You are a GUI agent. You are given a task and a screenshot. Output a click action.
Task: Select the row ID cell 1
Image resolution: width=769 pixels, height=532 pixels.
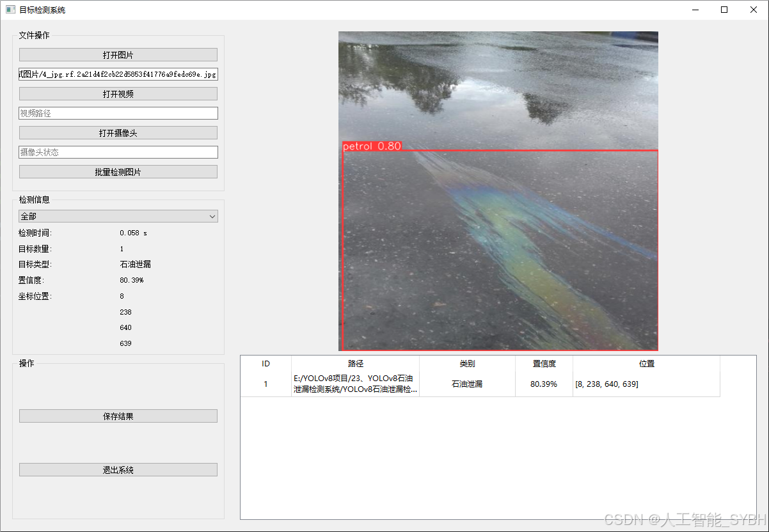pyautogui.click(x=266, y=384)
